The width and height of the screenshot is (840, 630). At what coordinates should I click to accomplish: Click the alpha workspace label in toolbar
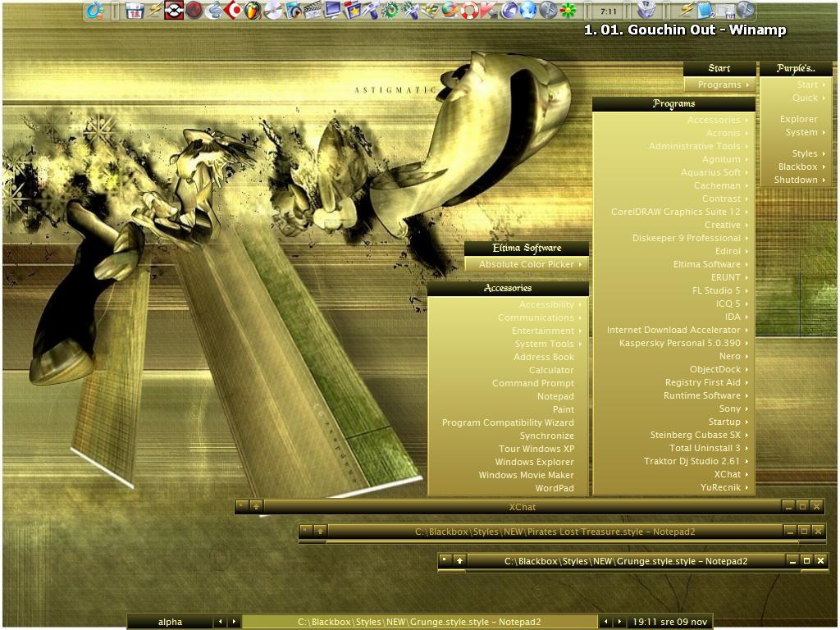point(171,622)
